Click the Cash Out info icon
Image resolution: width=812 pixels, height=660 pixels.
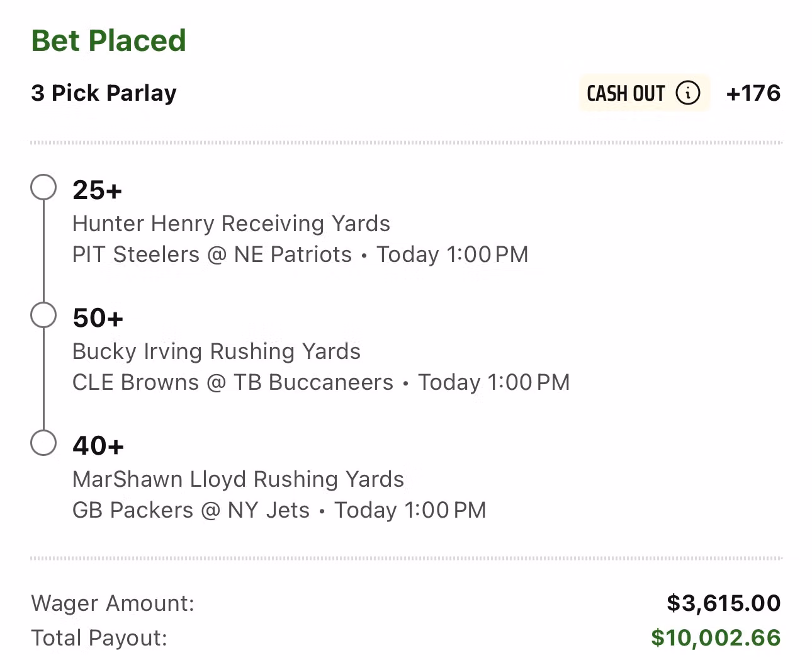pos(687,93)
